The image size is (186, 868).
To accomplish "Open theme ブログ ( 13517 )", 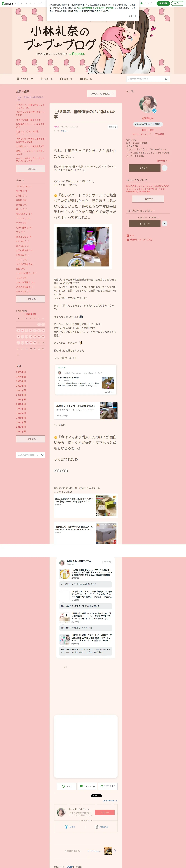I will pyautogui.click(x=24, y=186).
